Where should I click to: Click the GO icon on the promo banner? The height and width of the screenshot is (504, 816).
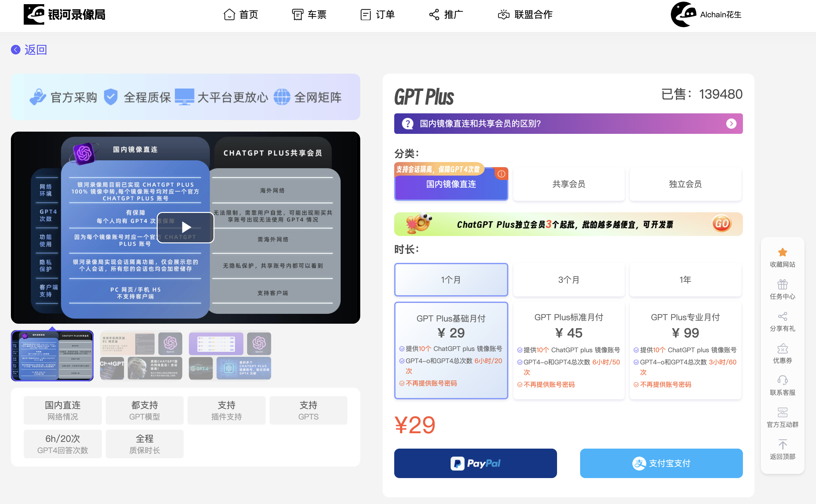pos(721,224)
